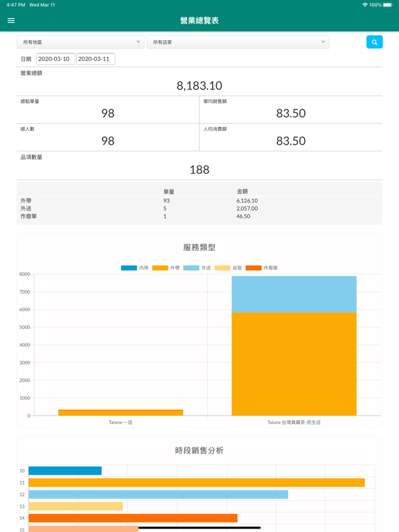Select end date field 2020-03-11
Viewport: 399px width, 532px height.
96,59
